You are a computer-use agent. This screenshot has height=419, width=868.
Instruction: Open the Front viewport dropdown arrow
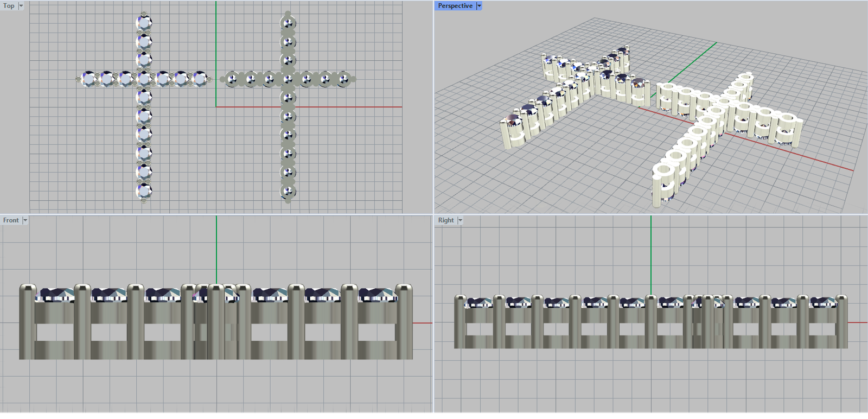click(x=25, y=220)
